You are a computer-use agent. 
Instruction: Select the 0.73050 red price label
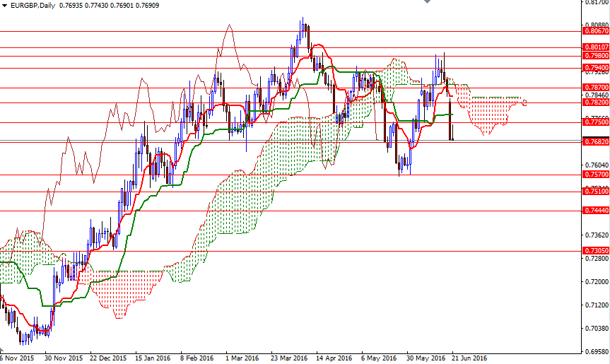tap(596, 251)
